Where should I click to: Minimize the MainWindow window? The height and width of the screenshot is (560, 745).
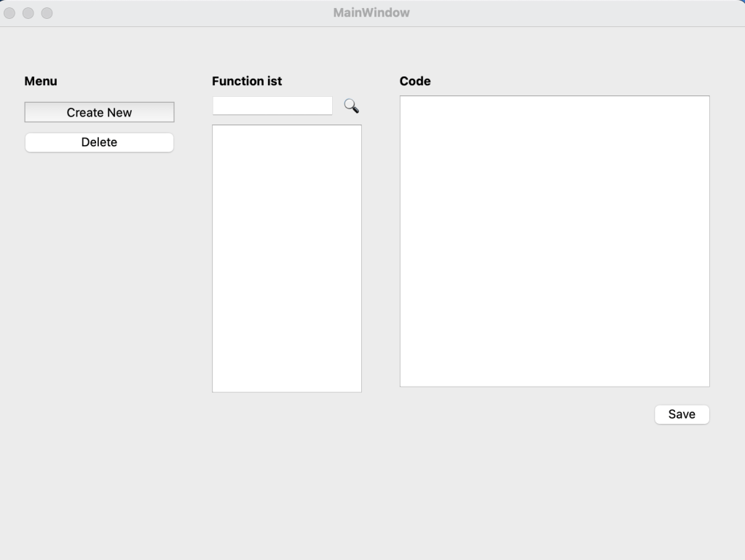point(29,13)
